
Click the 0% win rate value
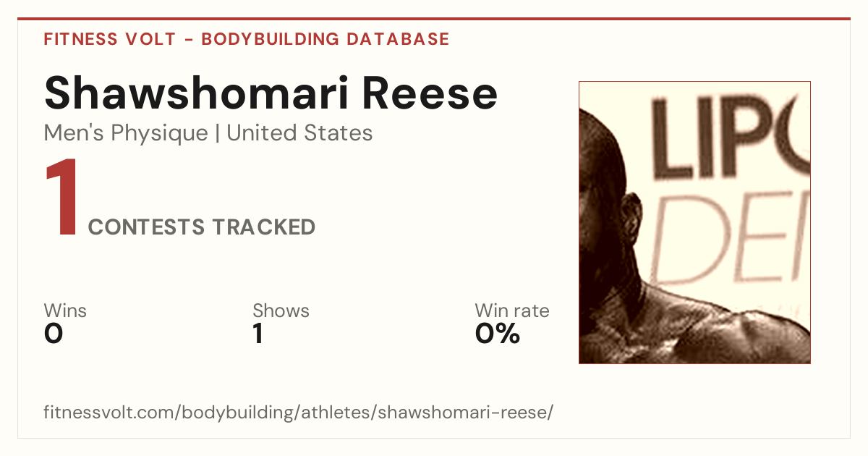[498, 334]
